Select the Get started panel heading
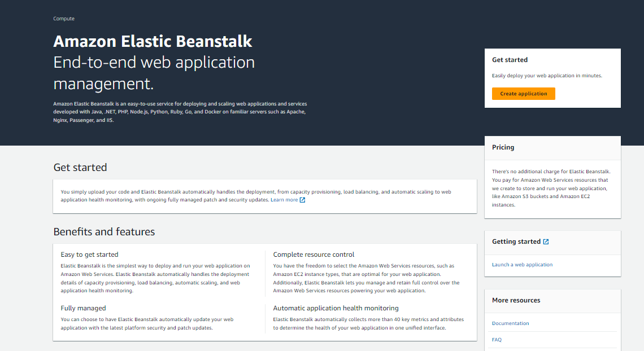 (x=510, y=59)
